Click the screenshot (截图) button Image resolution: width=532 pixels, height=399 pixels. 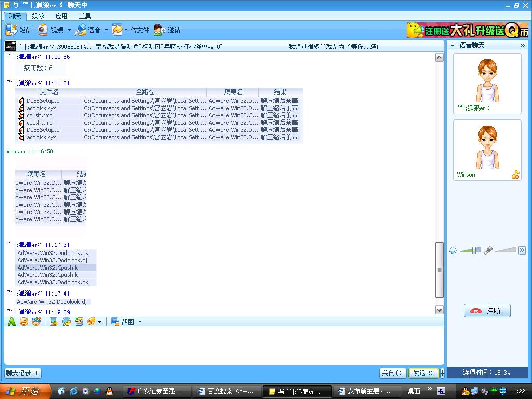tap(123, 322)
